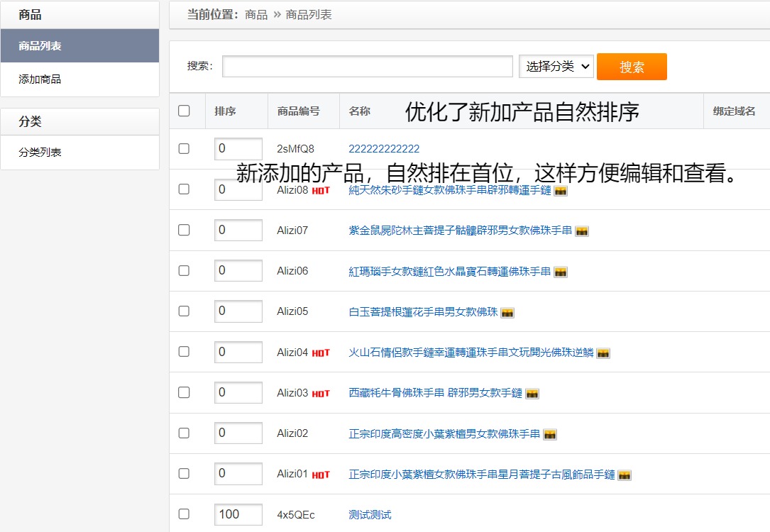The width and height of the screenshot is (770, 532).
Task: Click image icon after Alizi05 product name
Action: (x=507, y=312)
